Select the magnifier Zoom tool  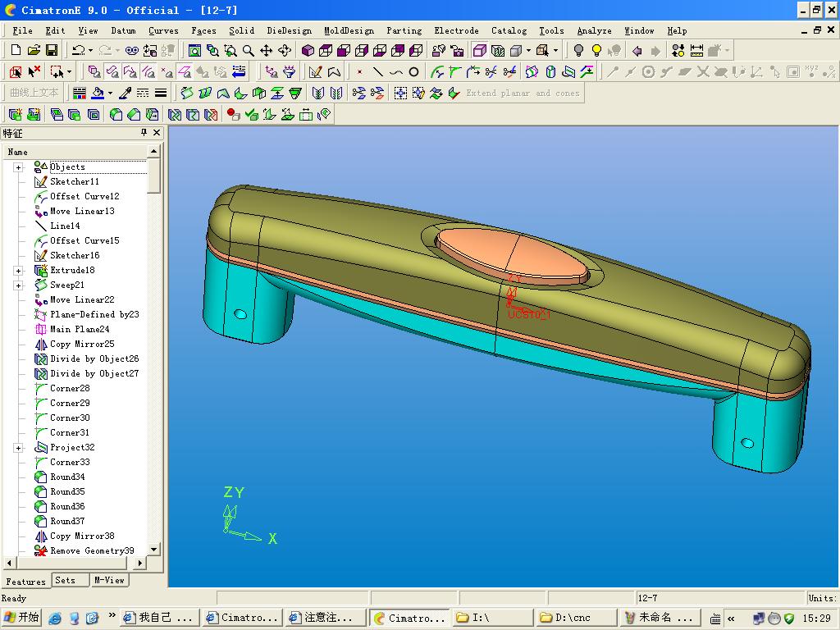[x=248, y=50]
